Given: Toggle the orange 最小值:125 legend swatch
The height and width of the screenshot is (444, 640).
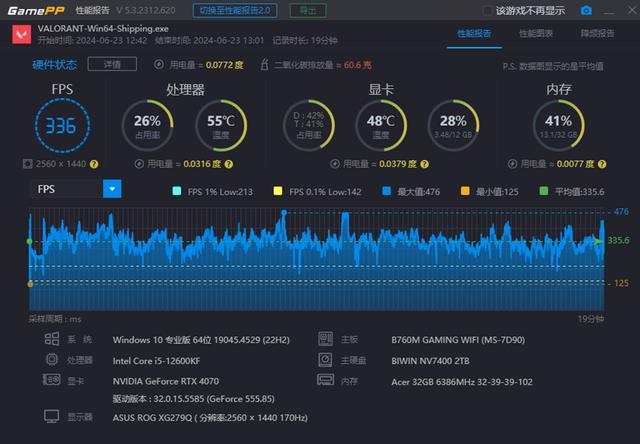Looking at the screenshot, I should click(465, 191).
